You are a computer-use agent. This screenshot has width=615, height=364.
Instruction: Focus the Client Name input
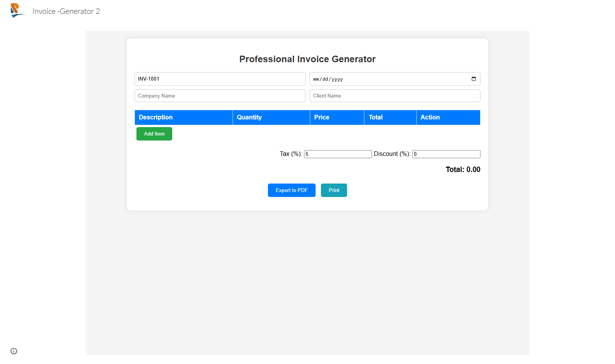(395, 96)
